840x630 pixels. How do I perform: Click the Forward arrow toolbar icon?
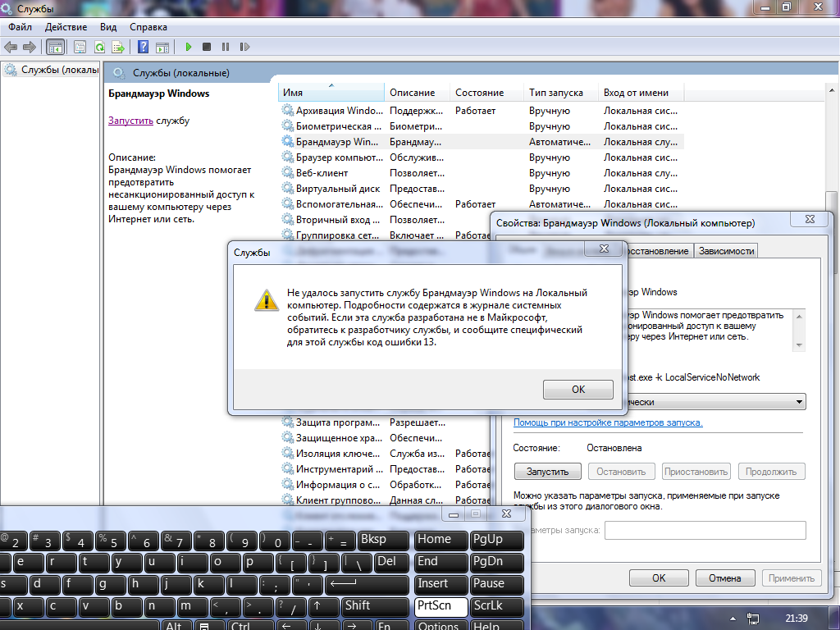tap(30, 47)
